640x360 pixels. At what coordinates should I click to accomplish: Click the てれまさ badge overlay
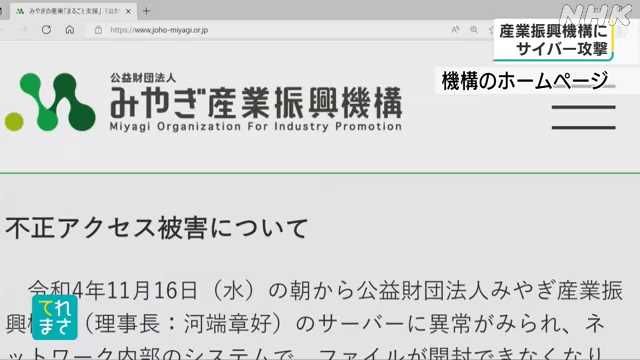click(x=55, y=318)
